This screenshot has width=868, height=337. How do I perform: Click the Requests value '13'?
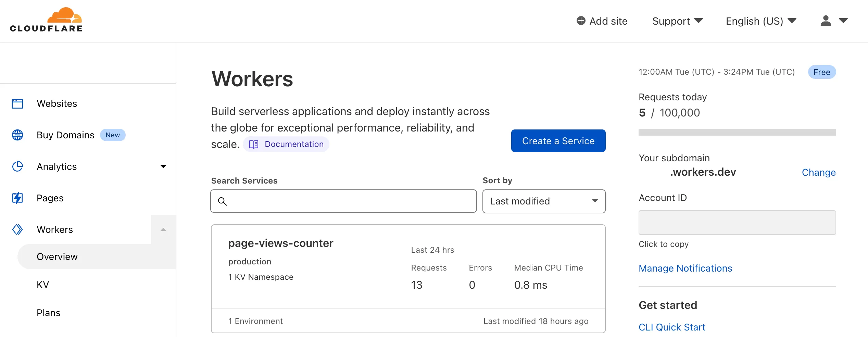[x=417, y=285]
